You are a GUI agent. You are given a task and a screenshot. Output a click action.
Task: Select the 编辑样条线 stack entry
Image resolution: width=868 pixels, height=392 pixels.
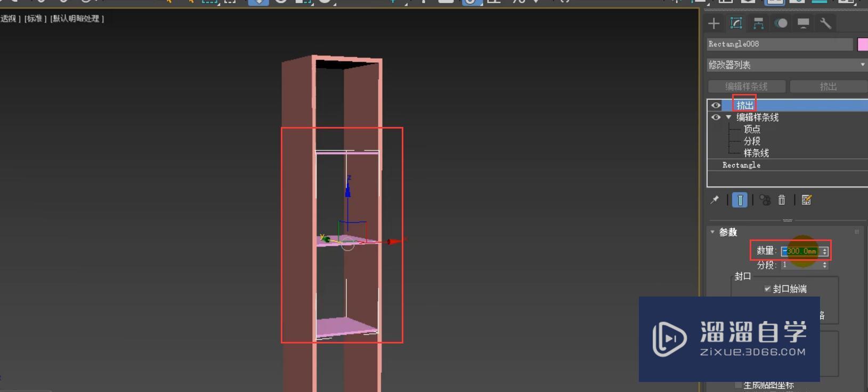tap(757, 117)
